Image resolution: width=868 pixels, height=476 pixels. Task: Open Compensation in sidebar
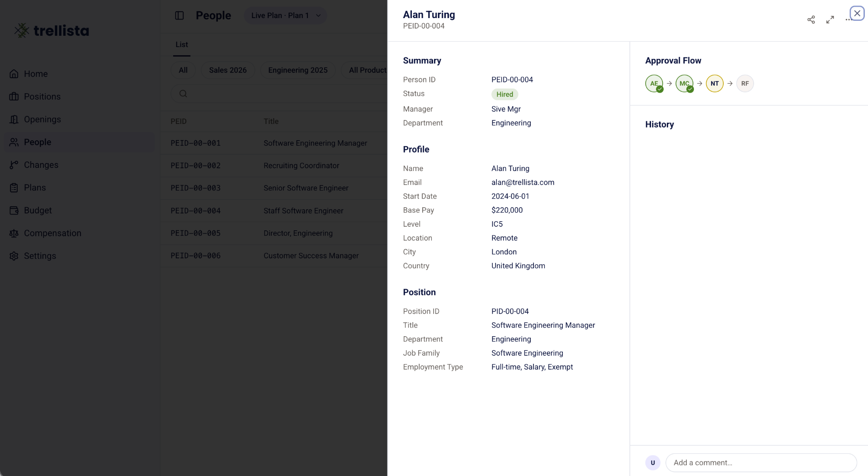tap(79, 233)
